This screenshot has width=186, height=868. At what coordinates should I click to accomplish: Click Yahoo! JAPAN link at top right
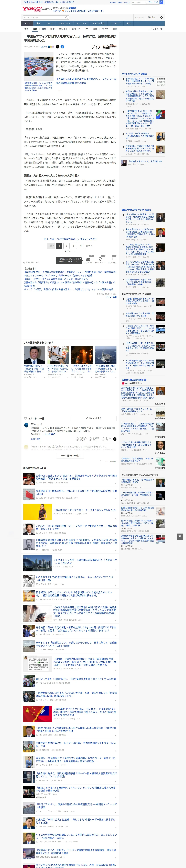point(116,2)
